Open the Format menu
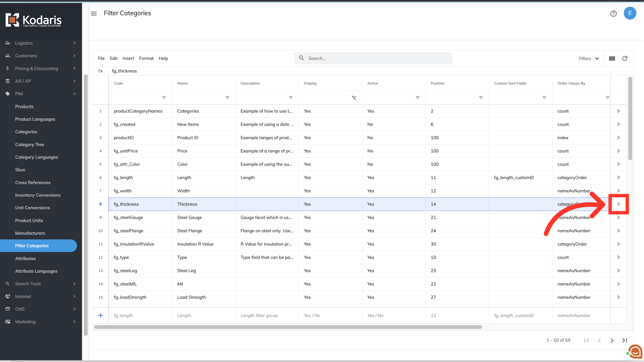Image resolution: width=644 pixels, height=362 pixels. (x=146, y=58)
